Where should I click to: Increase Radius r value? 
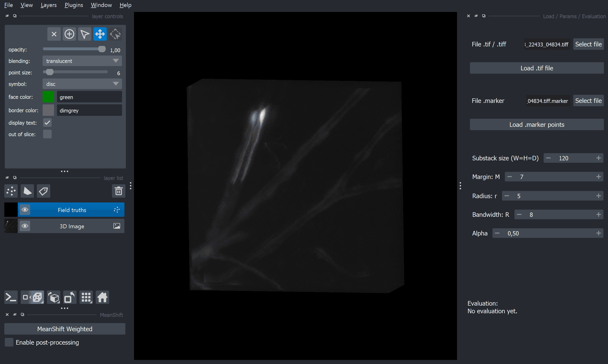tap(598, 196)
